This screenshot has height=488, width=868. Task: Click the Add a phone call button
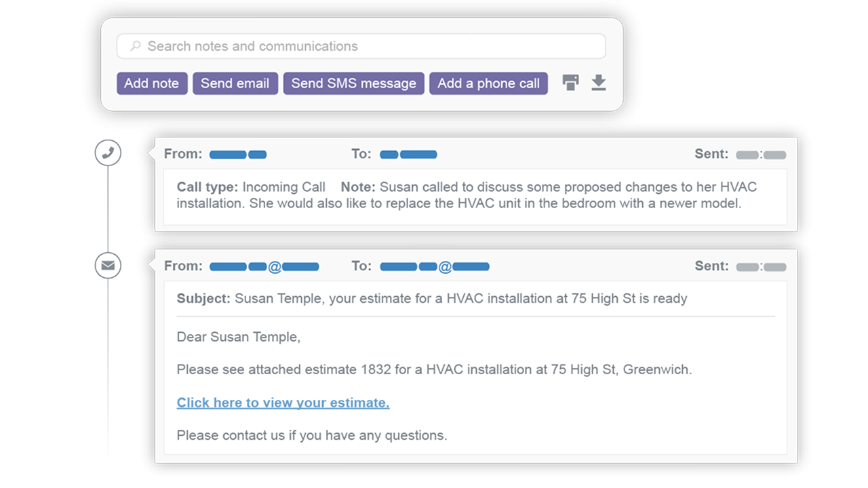click(x=488, y=83)
